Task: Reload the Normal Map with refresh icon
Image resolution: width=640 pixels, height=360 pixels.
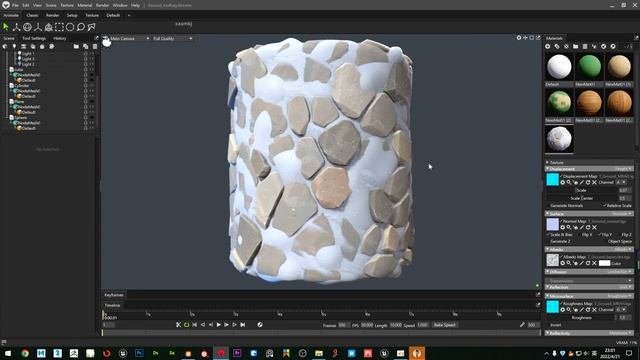Action: pyautogui.click(x=588, y=227)
